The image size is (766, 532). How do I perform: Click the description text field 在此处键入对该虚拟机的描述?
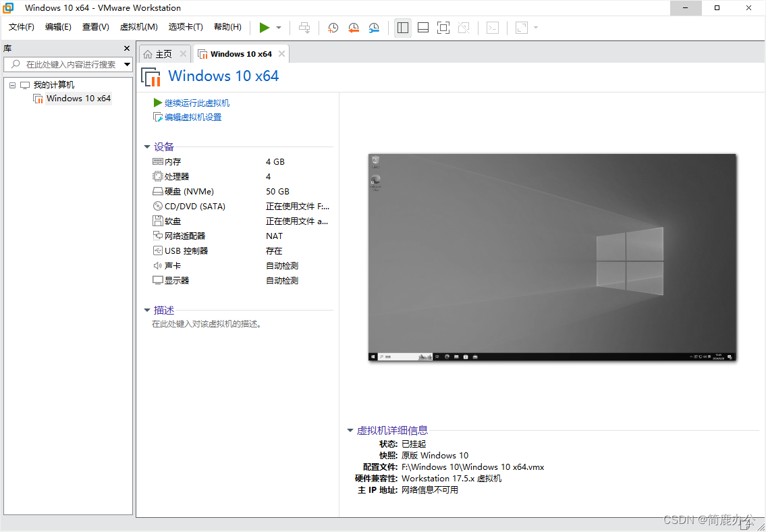(207, 324)
